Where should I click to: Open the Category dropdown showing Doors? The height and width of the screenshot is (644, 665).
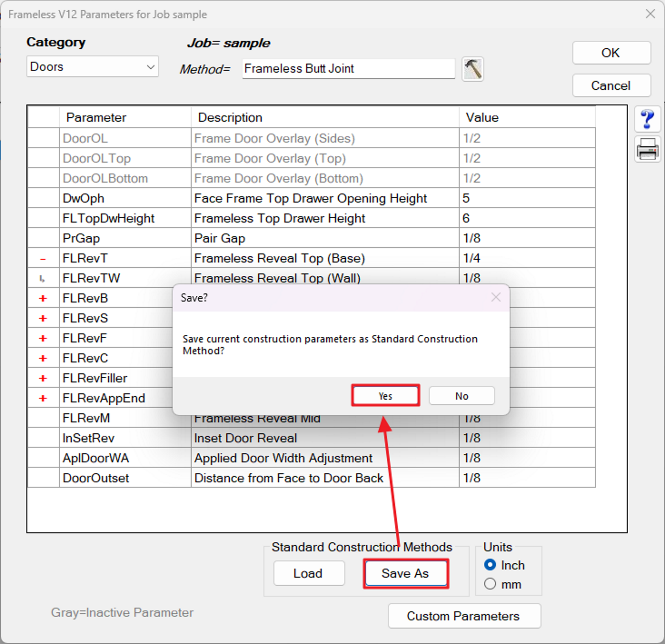pyautogui.click(x=92, y=67)
